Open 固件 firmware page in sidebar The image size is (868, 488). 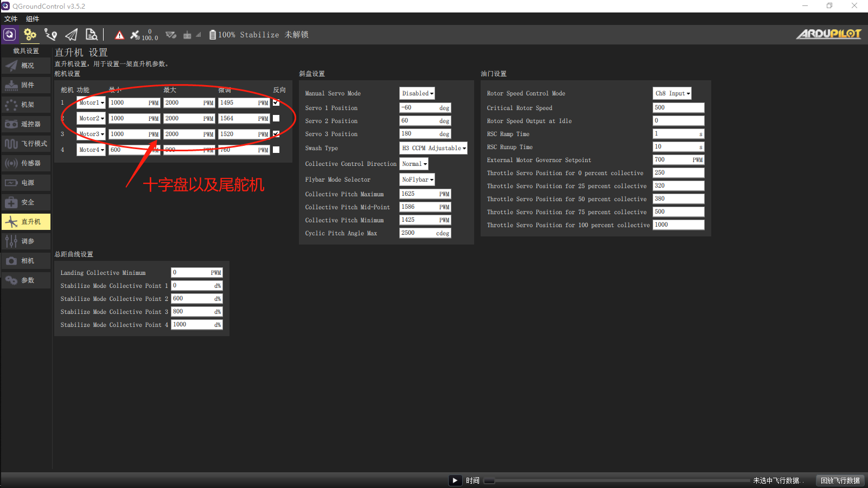(26, 85)
